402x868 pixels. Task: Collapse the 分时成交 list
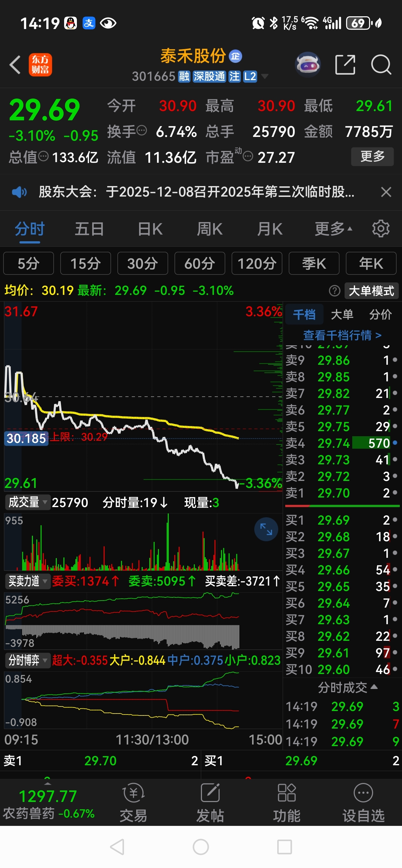348,687
